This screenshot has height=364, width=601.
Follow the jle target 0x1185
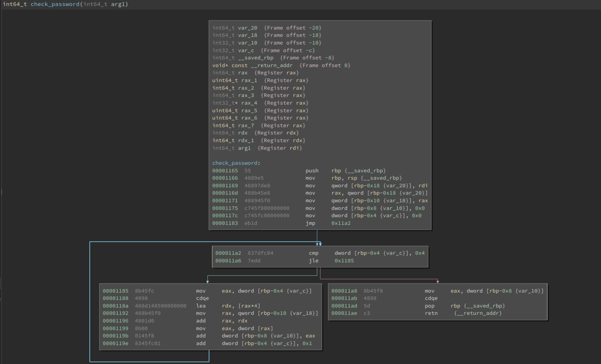(344, 261)
